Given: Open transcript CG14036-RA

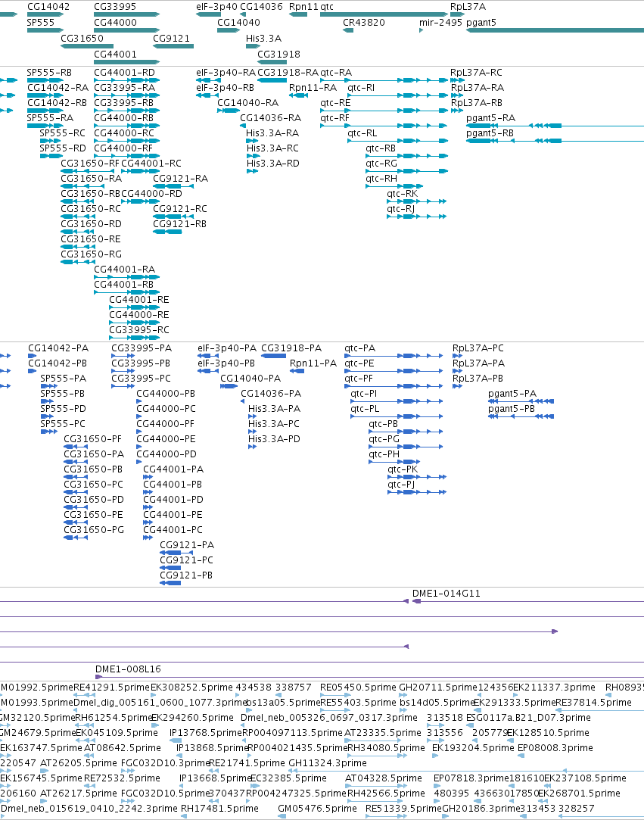Looking at the screenshot, I should (271, 118).
